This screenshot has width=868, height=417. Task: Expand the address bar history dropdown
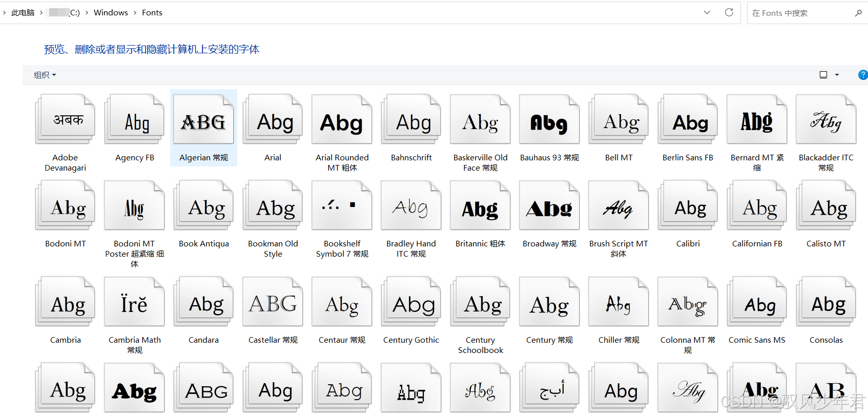click(707, 12)
